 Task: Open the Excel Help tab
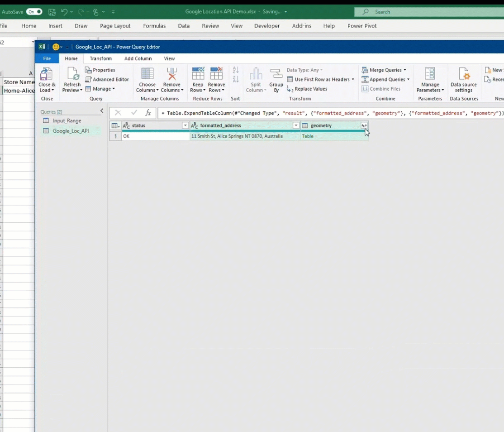pos(329,26)
